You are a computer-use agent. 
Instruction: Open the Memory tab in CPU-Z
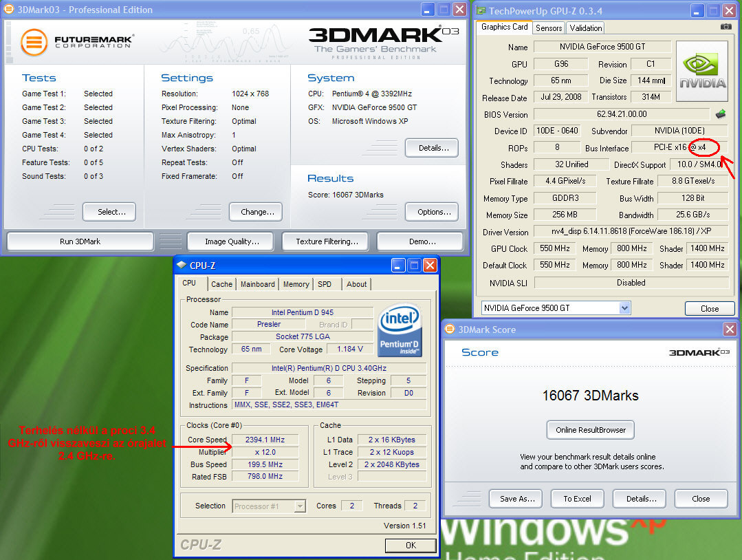(296, 284)
